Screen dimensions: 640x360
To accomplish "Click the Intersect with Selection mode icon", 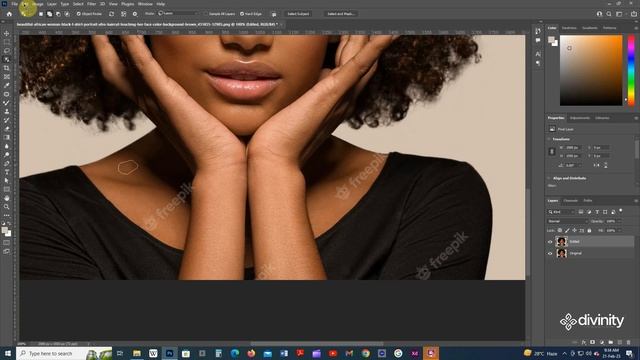I will click(67, 14).
